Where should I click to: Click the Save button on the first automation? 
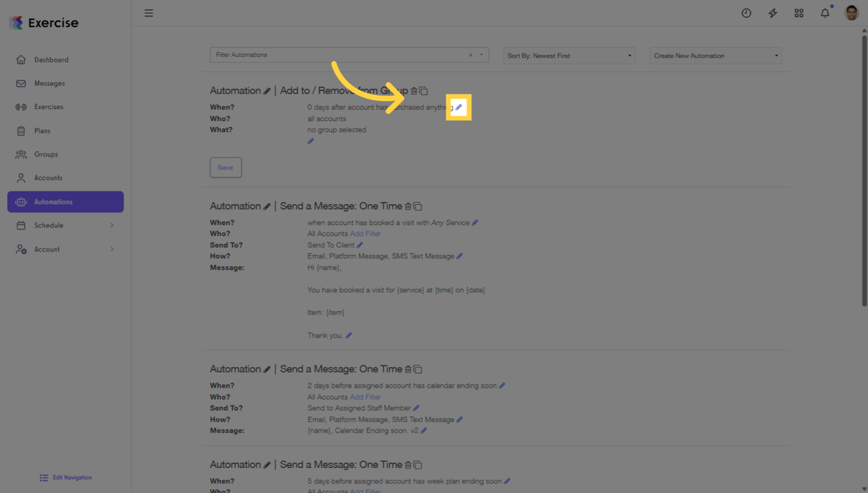(225, 167)
